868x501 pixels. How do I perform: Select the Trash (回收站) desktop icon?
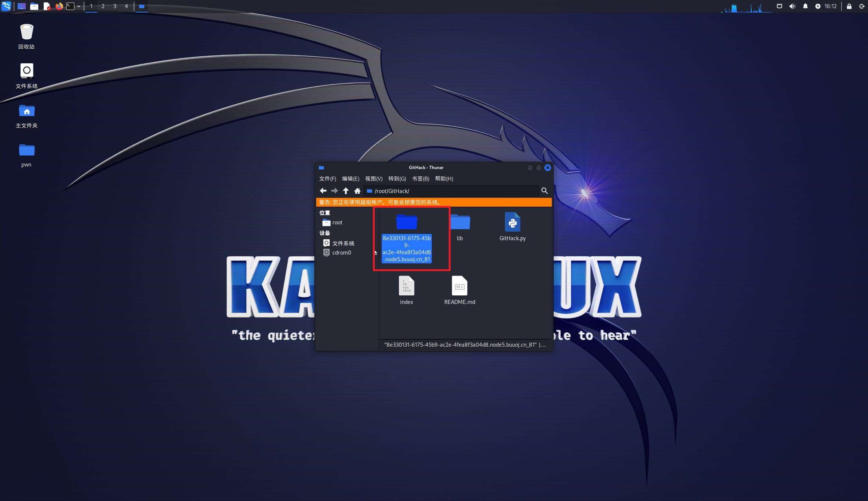(27, 36)
